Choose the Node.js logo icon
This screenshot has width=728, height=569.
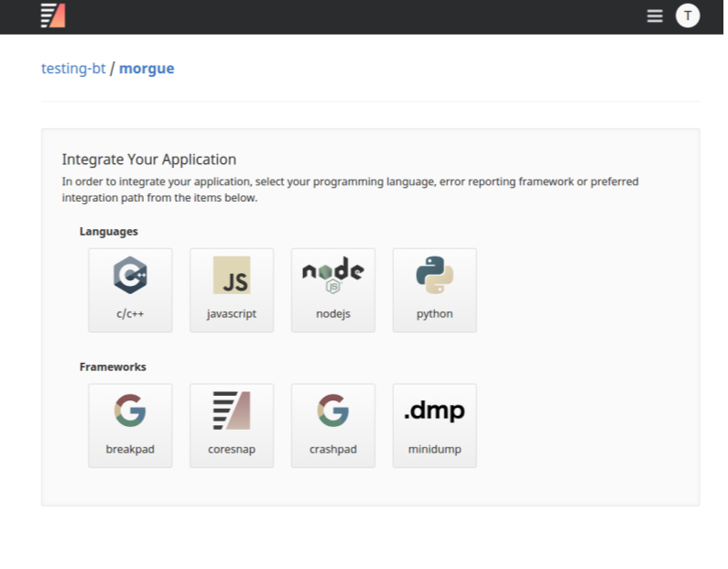click(x=333, y=275)
